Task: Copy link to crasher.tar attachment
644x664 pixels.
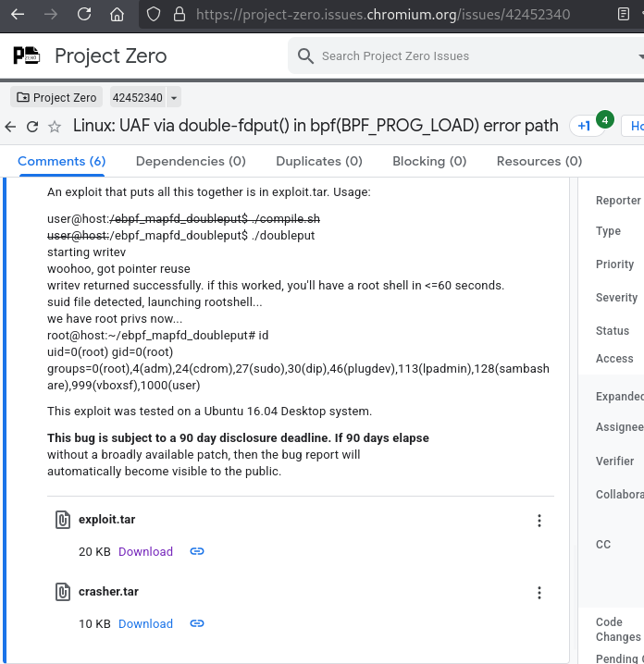Action: 197,623
